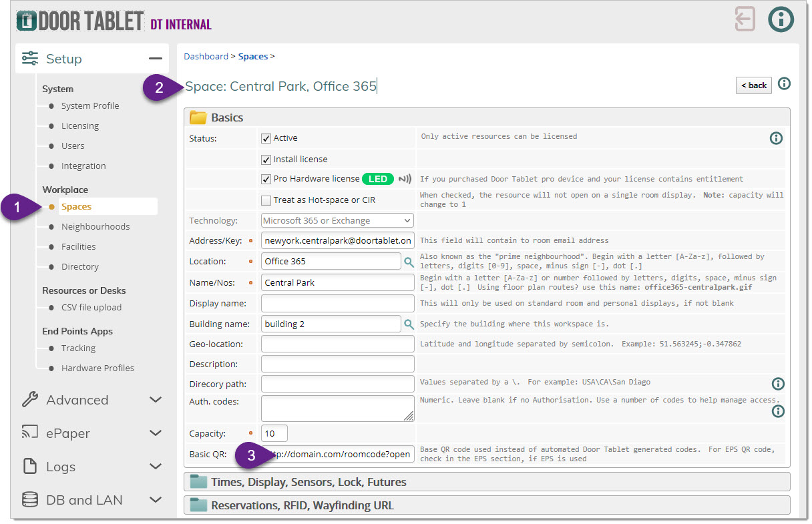
Task: Click the info icon beside back button
Action: pyautogui.click(x=785, y=84)
